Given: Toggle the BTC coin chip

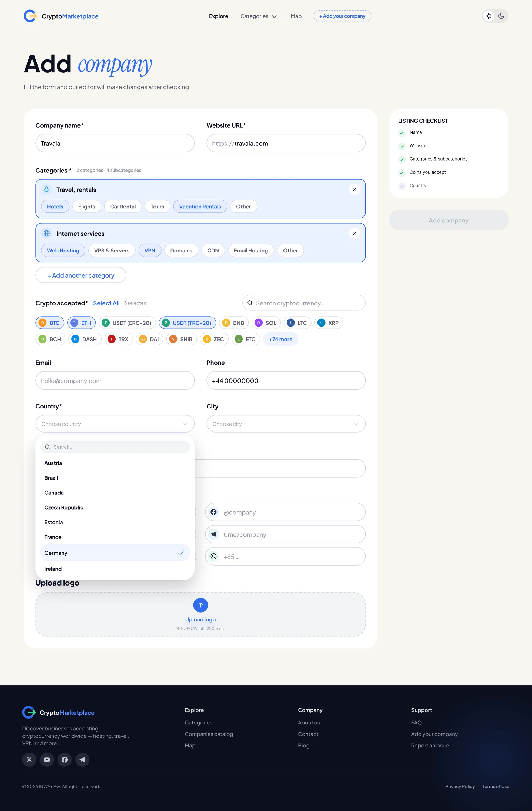Looking at the screenshot, I should [50, 323].
